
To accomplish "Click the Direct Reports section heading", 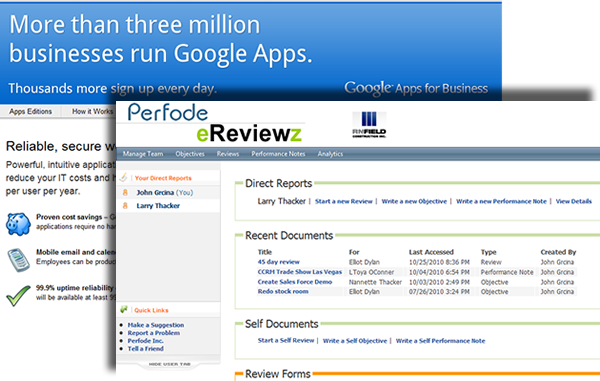I will [x=279, y=184].
